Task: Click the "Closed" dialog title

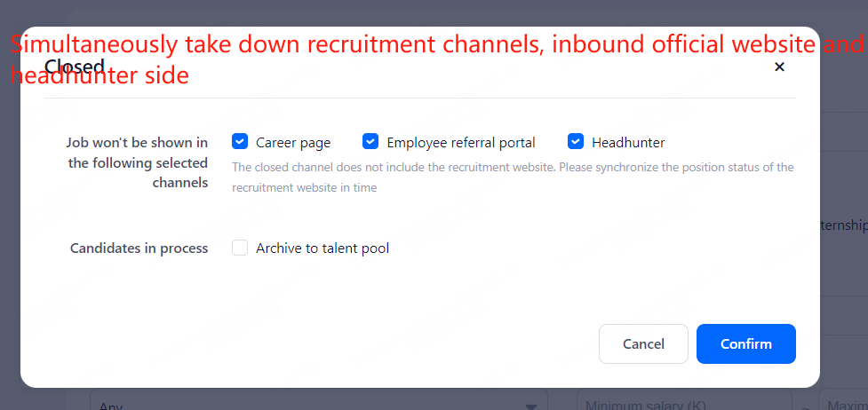Action: tap(75, 67)
